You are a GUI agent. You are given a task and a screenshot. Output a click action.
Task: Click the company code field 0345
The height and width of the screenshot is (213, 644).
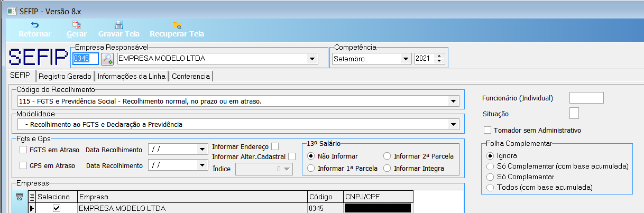pos(85,59)
